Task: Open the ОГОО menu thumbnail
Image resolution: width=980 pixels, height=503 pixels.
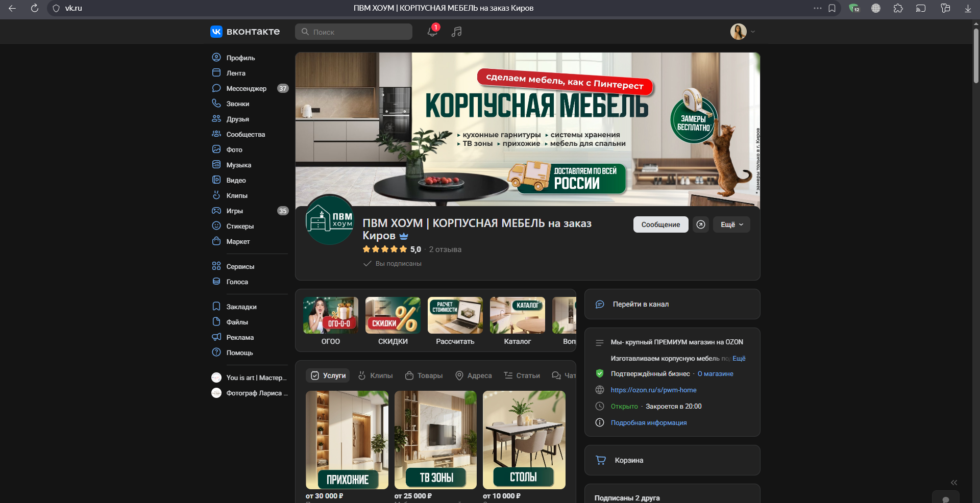Action: (331, 321)
